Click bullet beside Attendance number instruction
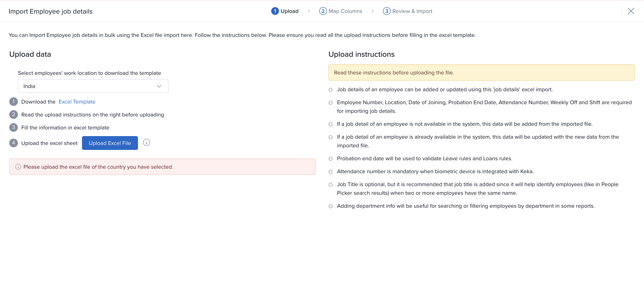The width and height of the screenshot is (644, 286). coord(330,172)
